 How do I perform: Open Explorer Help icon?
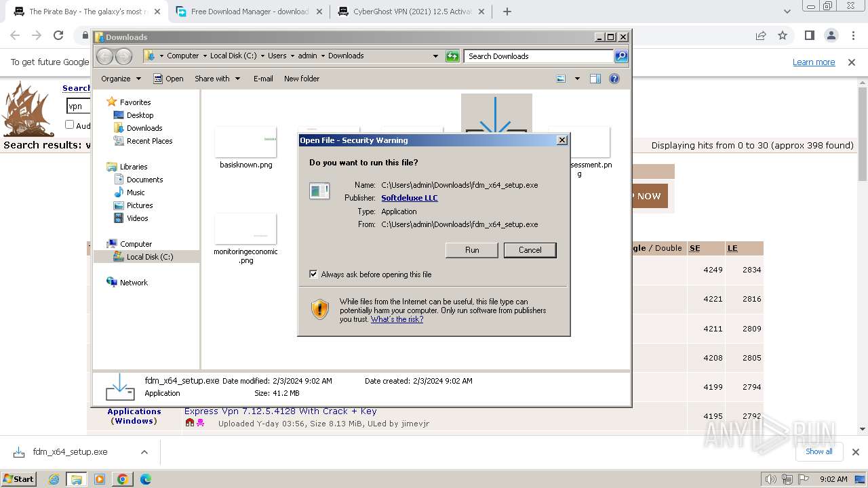[x=614, y=79]
